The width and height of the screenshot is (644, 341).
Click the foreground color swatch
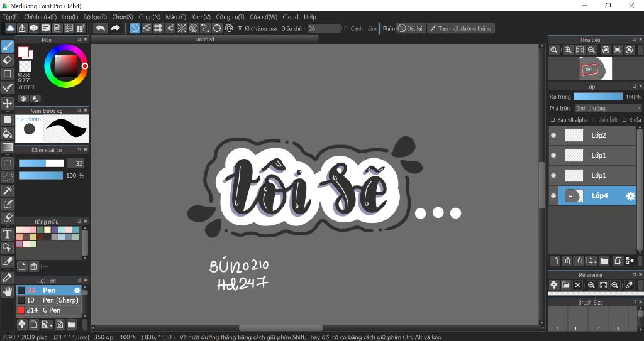click(23, 51)
